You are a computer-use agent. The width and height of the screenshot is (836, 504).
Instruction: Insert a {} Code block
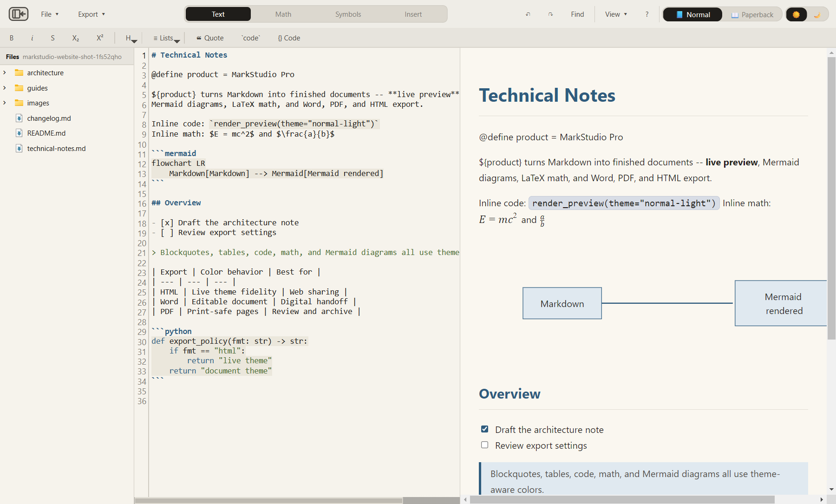pyautogui.click(x=289, y=38)
